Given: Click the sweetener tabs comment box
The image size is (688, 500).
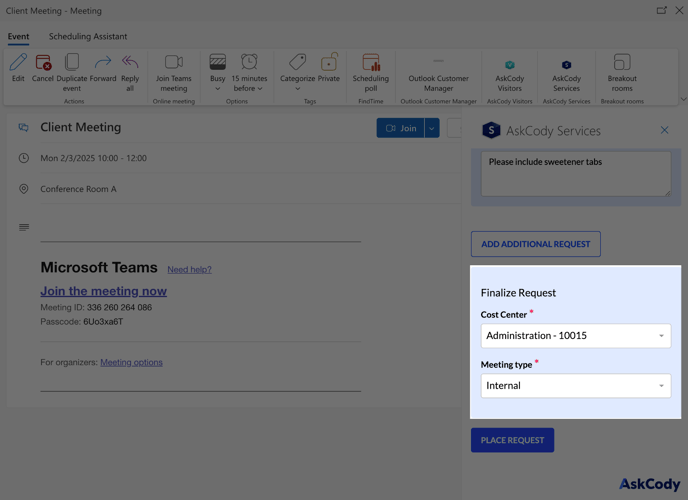Looking at the screenshot, I should click(576, 174).
